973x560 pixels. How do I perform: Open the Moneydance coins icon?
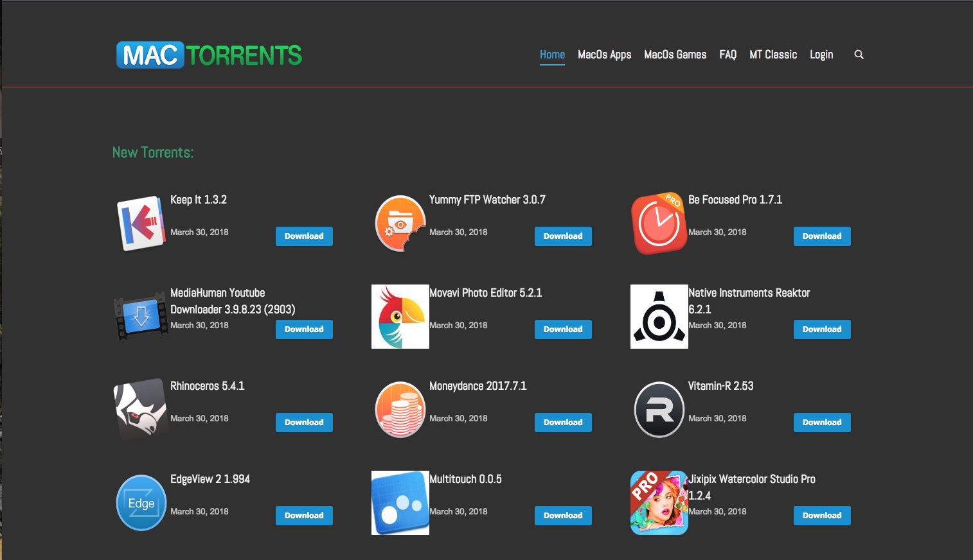400,410
